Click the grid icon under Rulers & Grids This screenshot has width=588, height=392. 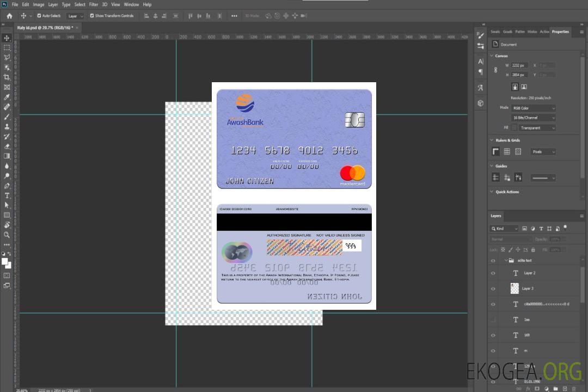click(507, 151)
